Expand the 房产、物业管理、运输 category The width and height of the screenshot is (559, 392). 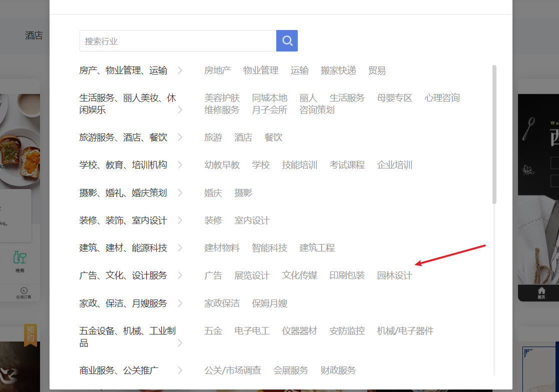[x=180, y=70]
